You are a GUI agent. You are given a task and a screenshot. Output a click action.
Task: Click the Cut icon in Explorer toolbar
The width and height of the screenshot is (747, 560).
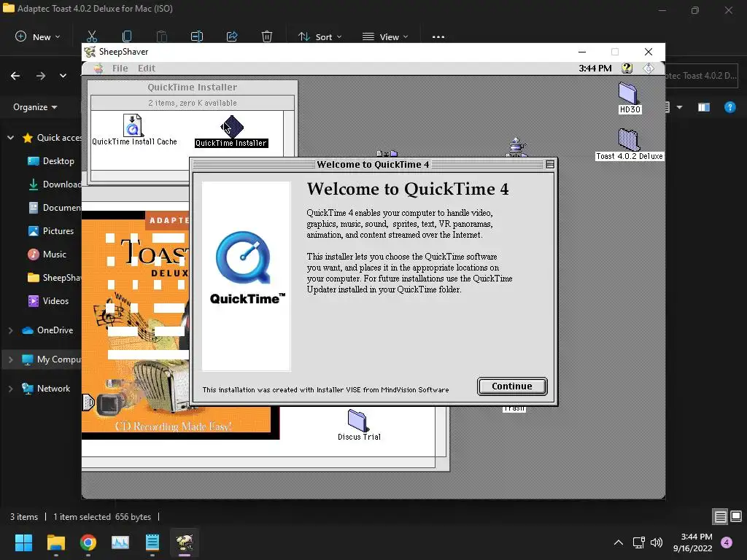tap(92, 36)
